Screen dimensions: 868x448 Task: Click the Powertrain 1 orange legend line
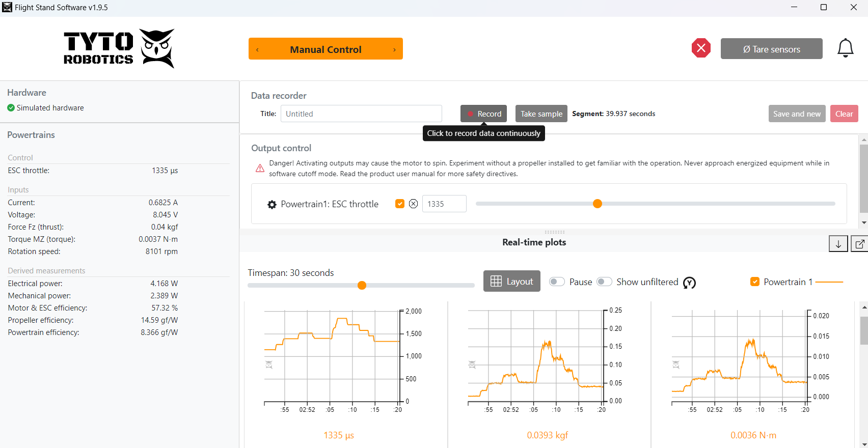pos(829,282)
